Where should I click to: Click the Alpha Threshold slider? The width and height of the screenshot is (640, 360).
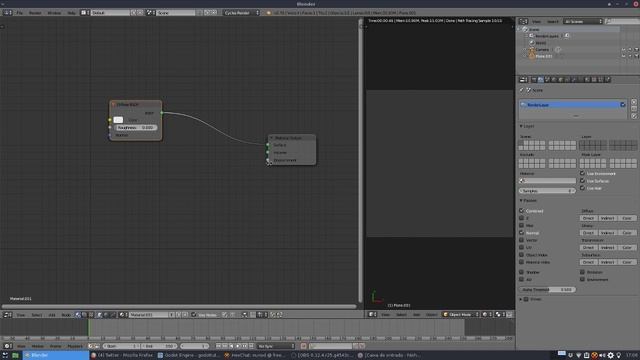pos(548,290)
